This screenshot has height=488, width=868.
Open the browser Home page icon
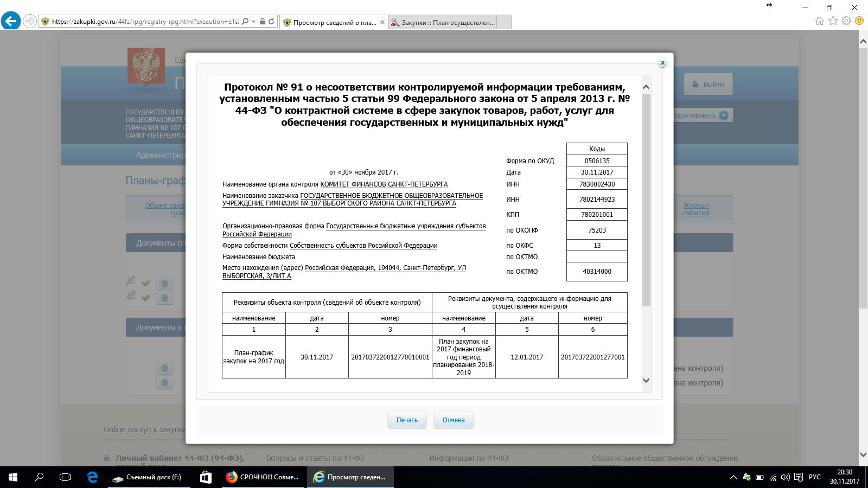[819, 21]
